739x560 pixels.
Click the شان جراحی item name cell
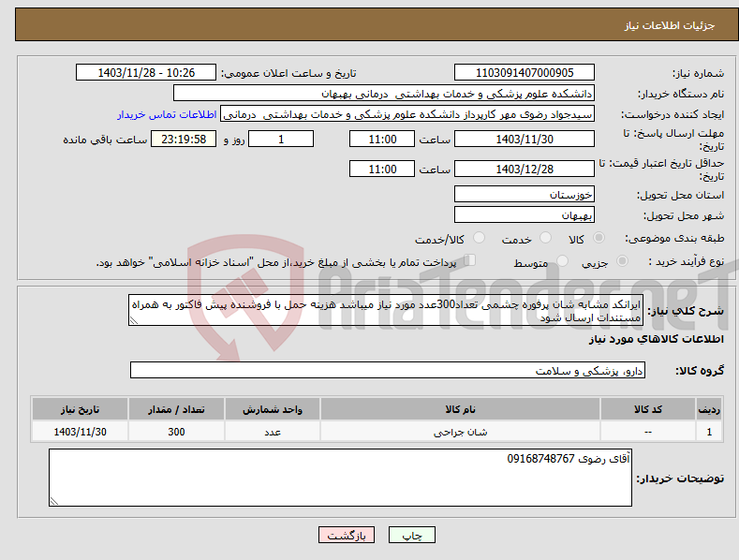click(460, 432)
